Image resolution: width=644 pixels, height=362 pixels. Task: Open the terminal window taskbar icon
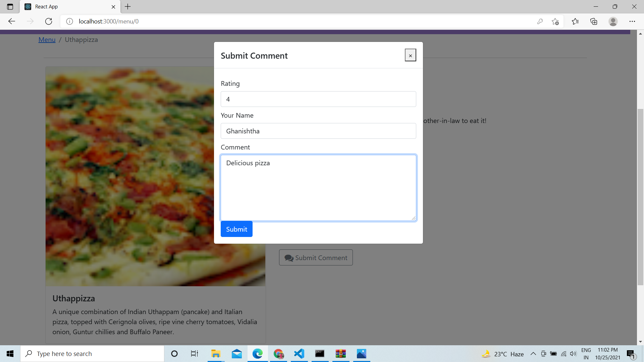320,354
